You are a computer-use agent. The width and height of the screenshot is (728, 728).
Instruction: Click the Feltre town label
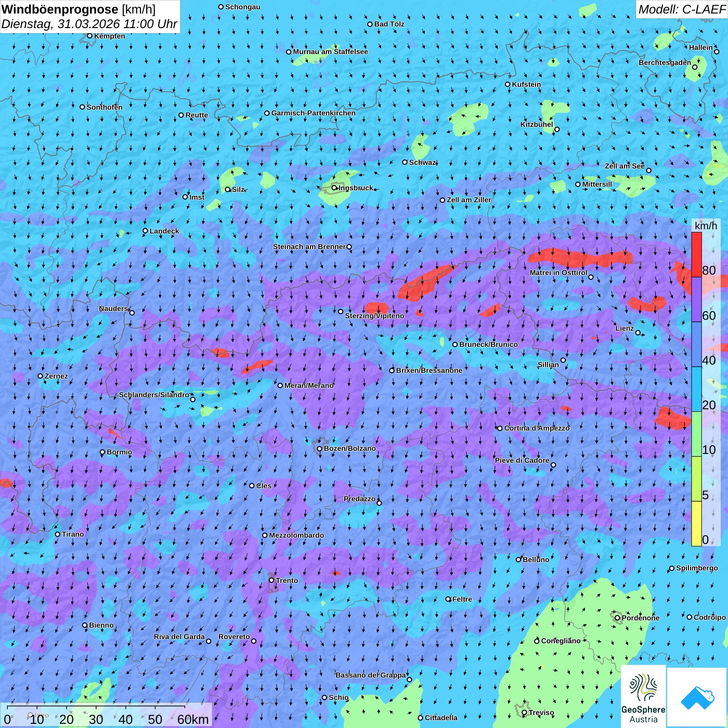pyautogui.click(x=462, y=599)
